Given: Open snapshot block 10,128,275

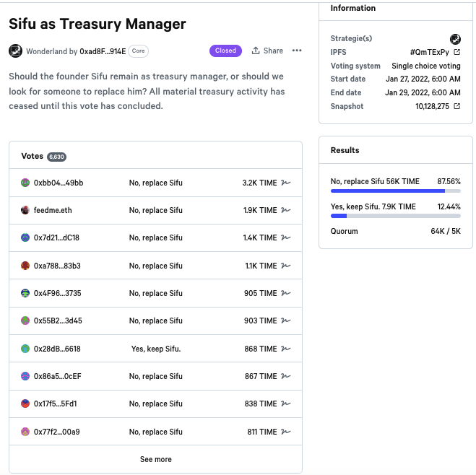Looking at the screenshot, I should 432,106.
